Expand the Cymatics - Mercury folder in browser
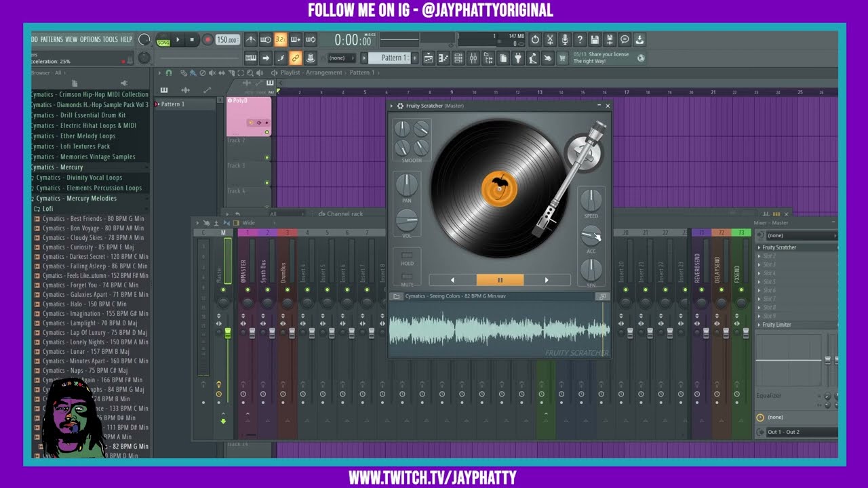The height and width of the screenshot is (488, 868). click(x=90, y=167)
